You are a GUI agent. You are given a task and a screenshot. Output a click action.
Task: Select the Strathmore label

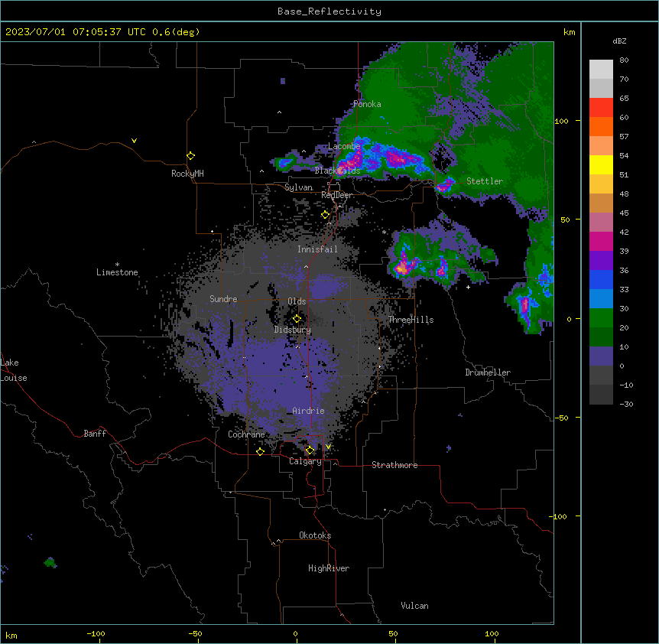tap(394, 465)
